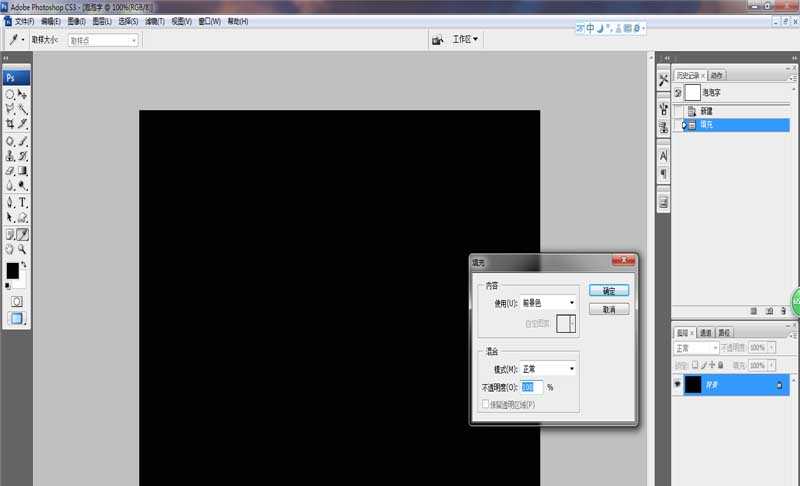800x486 pixels.
Task: Check the 保留透明区域 checkbox
Action: (x=486, y=405)
